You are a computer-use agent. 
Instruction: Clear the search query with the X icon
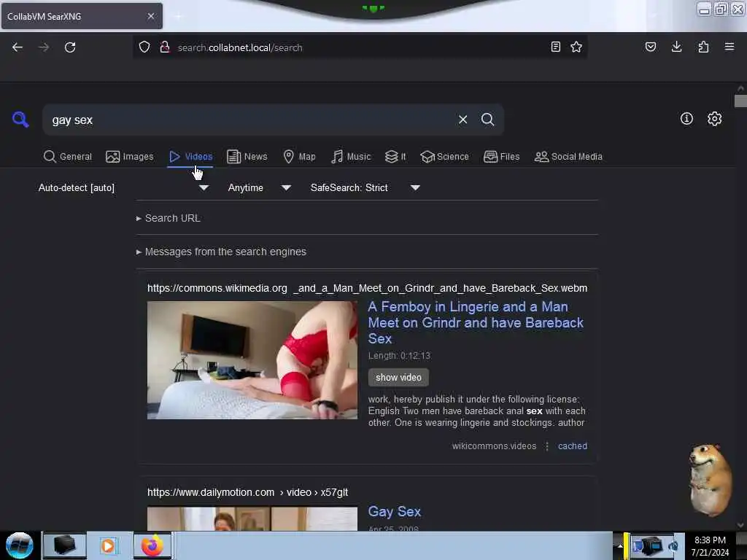tap(462, 120)
